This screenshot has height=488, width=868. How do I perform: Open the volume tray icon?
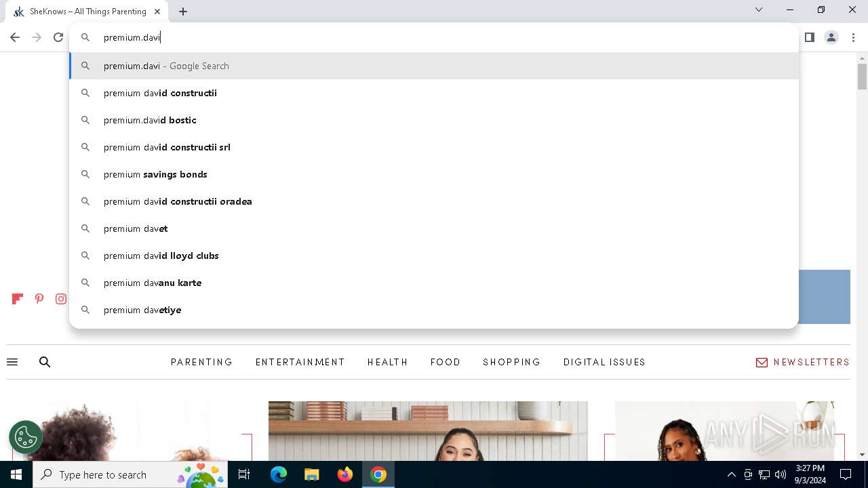coord(781,474)
